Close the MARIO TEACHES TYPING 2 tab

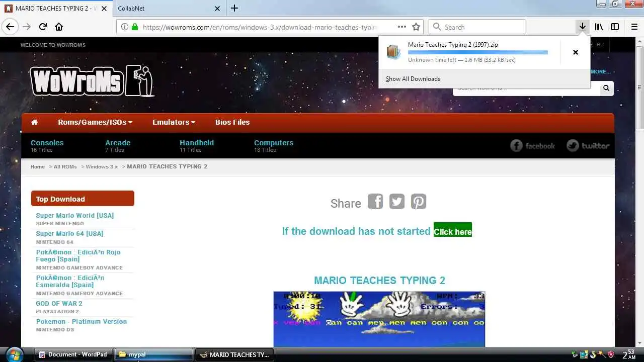coord(104,8)
